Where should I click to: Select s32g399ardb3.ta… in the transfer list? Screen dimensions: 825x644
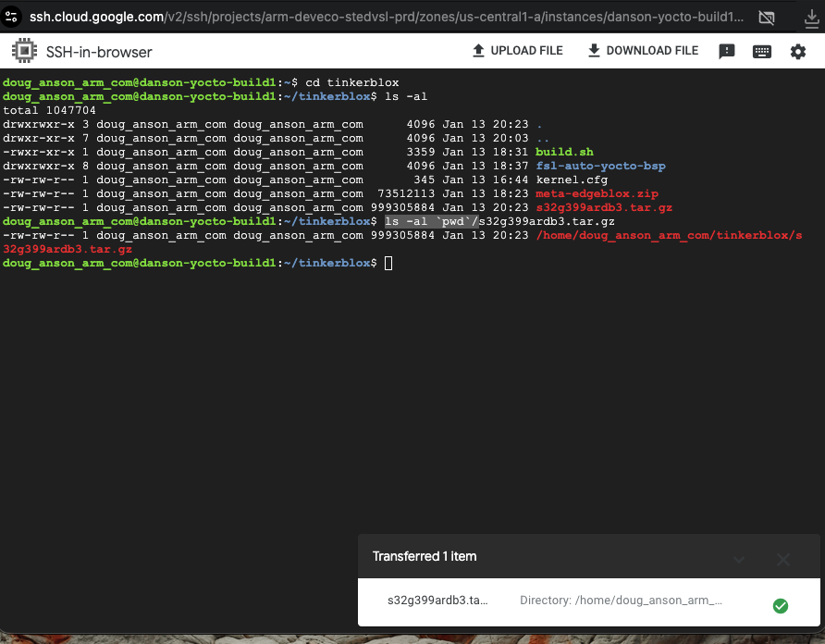point(437,600)
